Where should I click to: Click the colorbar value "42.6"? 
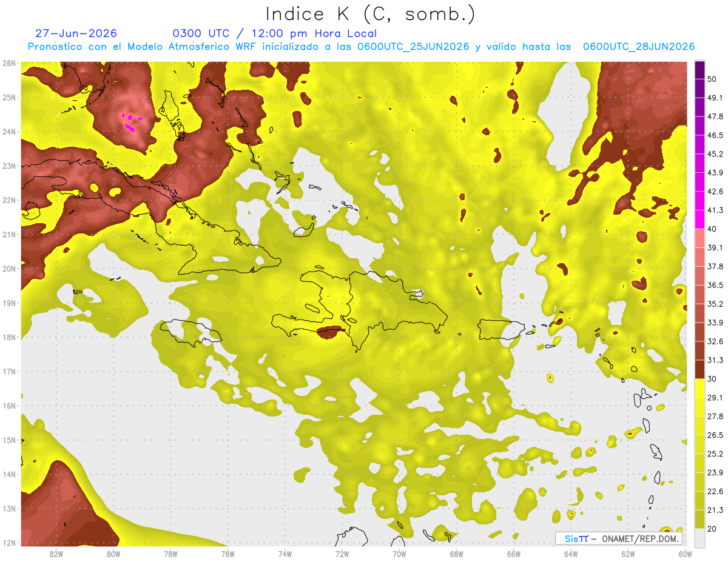point(715,192)
